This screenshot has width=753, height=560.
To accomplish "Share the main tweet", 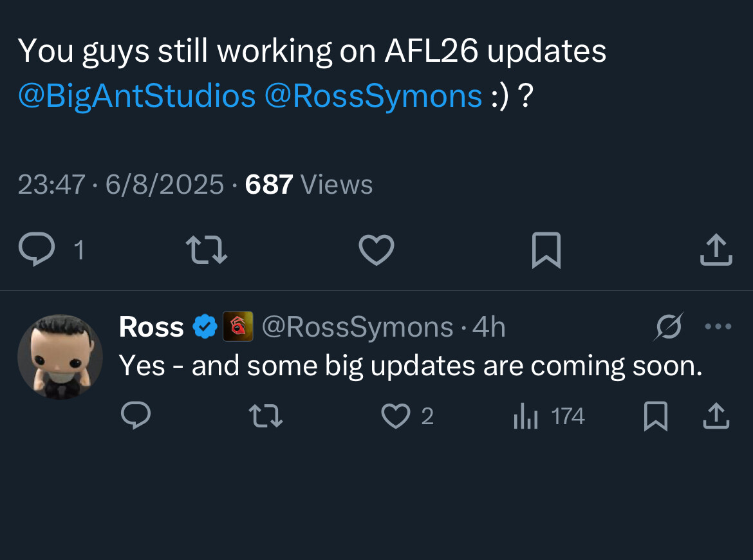I will (716, 250).
